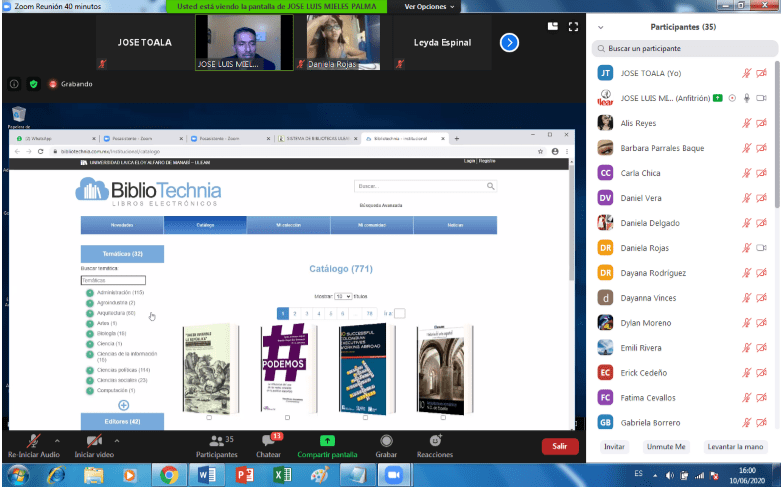The image size is (782, 487).
Task: Click the Invitar button
Action: point(614,447)
